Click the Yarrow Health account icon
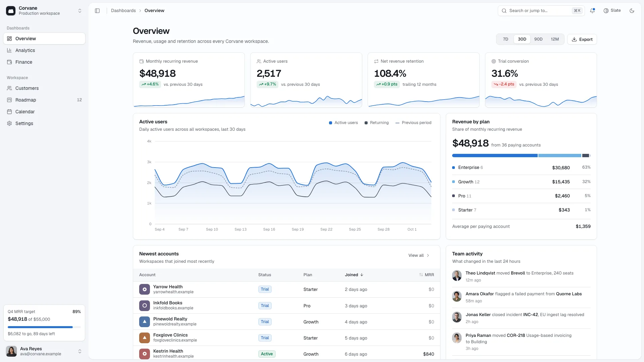The height and width of the screenshot is (362, 644). [145, 289]
